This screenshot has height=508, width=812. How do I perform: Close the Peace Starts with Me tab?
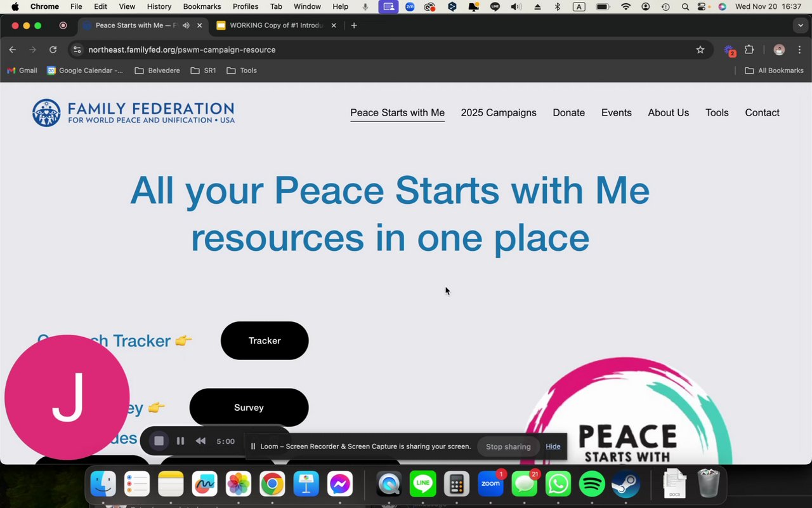point(200,25)
